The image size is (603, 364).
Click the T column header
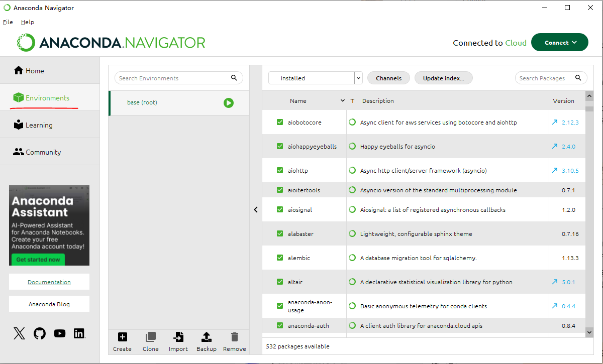tap(352, 101)
